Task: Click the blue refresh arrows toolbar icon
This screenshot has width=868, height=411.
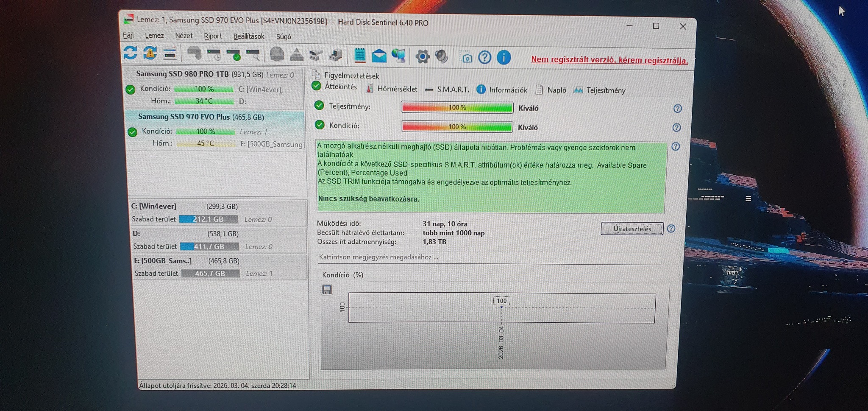Action: (131, 53)
